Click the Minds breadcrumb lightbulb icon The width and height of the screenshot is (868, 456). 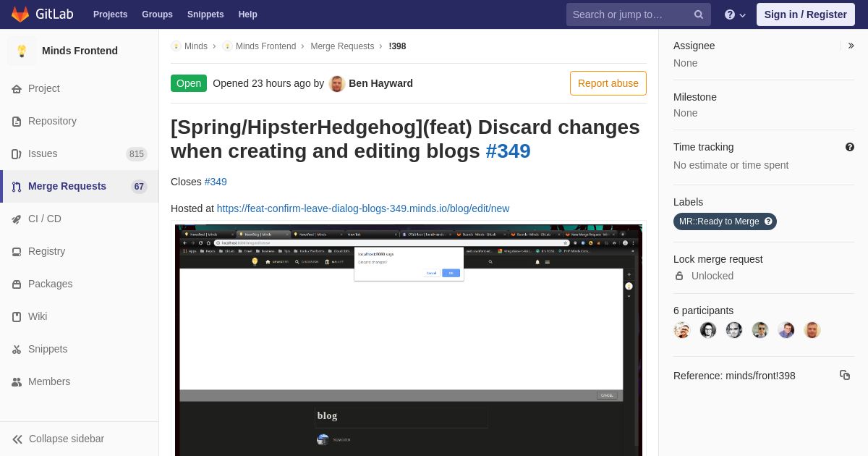pos(176,46)
